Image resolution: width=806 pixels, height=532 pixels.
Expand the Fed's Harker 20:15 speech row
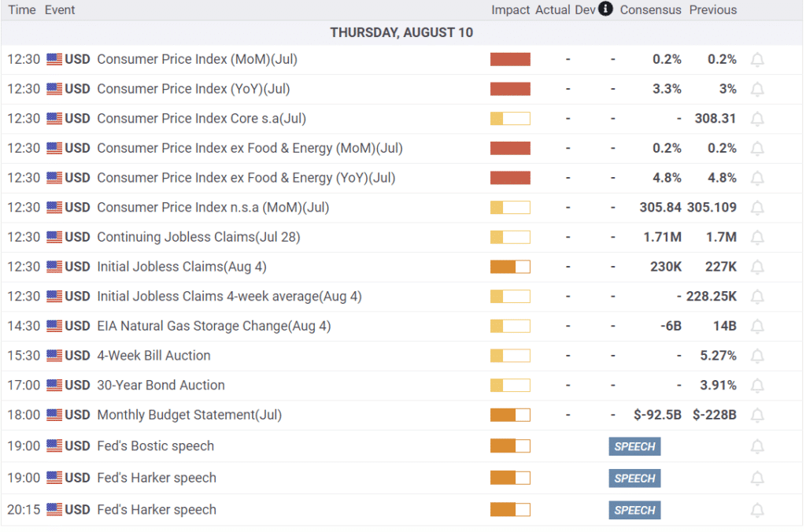click(156, 509)
